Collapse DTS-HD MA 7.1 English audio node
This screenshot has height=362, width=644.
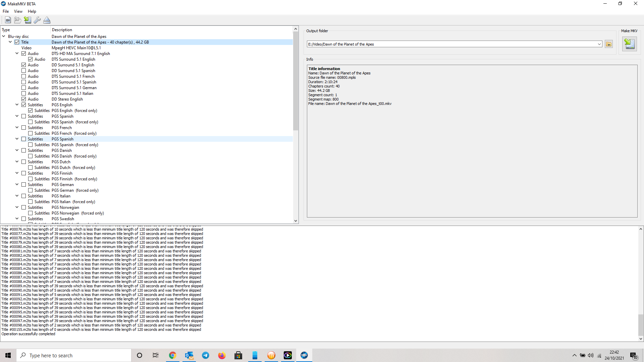17,53
